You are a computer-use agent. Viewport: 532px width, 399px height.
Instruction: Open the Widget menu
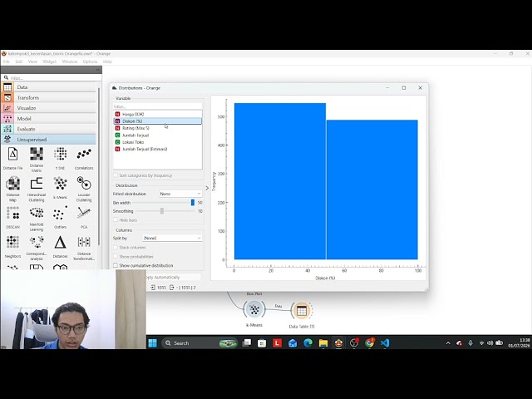tap(50, 62)
